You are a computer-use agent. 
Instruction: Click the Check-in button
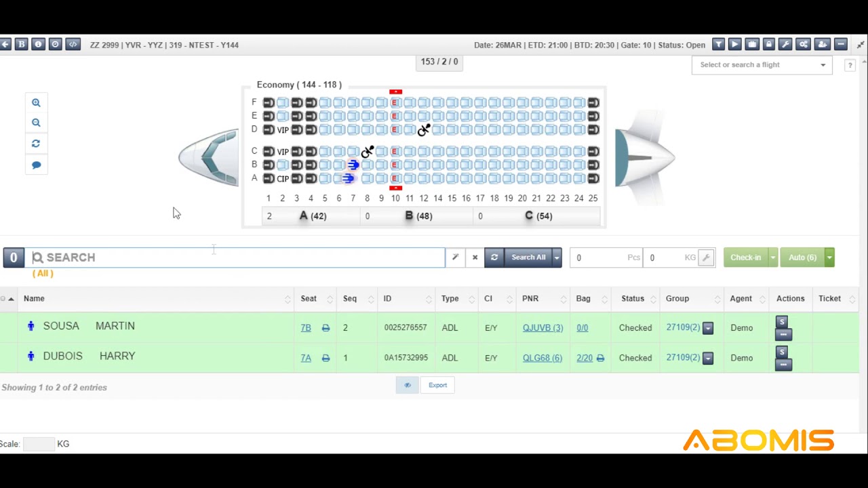tap(745, 258)
